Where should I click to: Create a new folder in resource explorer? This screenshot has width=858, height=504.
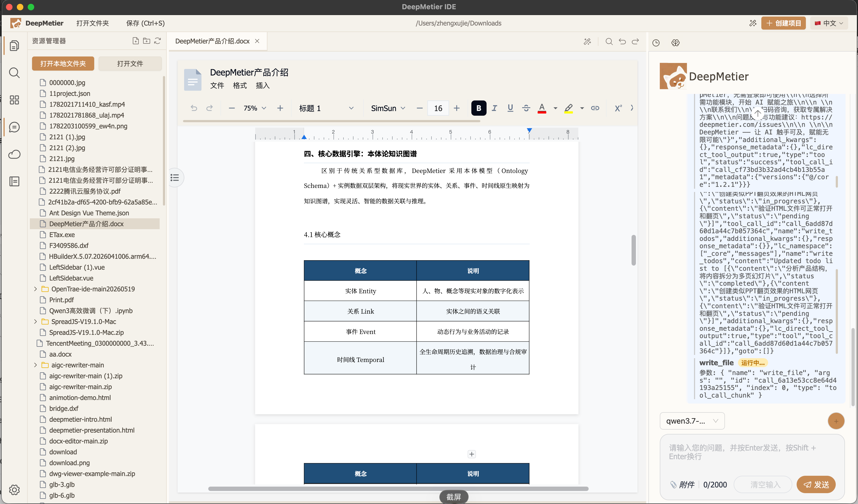tap(146, 41)
